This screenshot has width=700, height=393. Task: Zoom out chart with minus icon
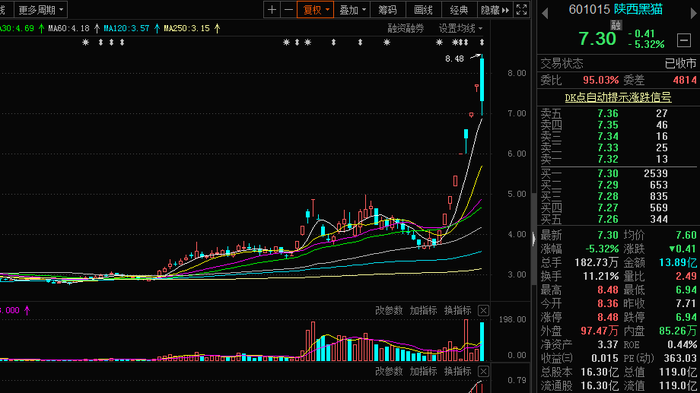pos(289,10)
